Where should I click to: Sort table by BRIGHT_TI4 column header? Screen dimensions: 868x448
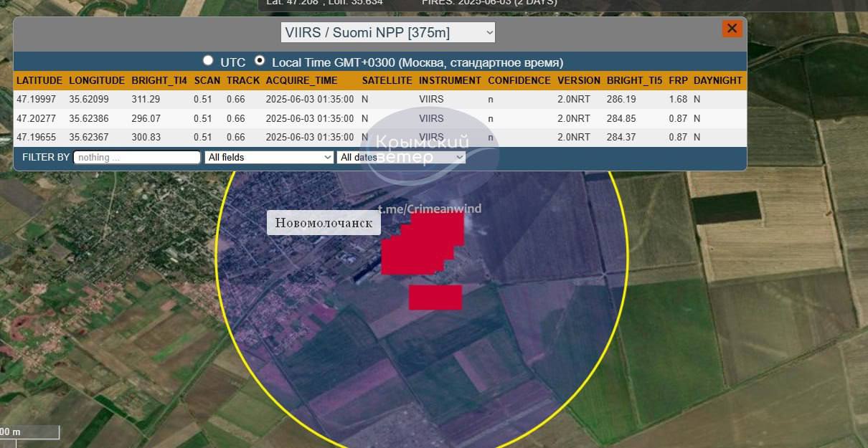[159, 80]
